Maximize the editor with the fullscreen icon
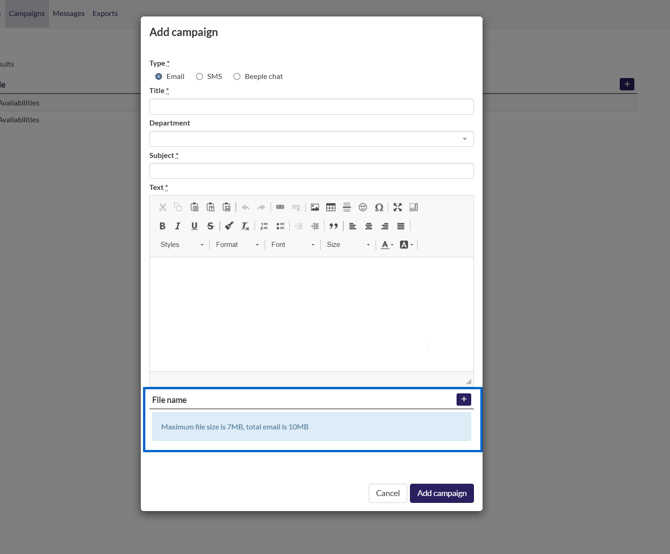The width and height of the screenshot is (670, 554). click(x=397, y=207)
